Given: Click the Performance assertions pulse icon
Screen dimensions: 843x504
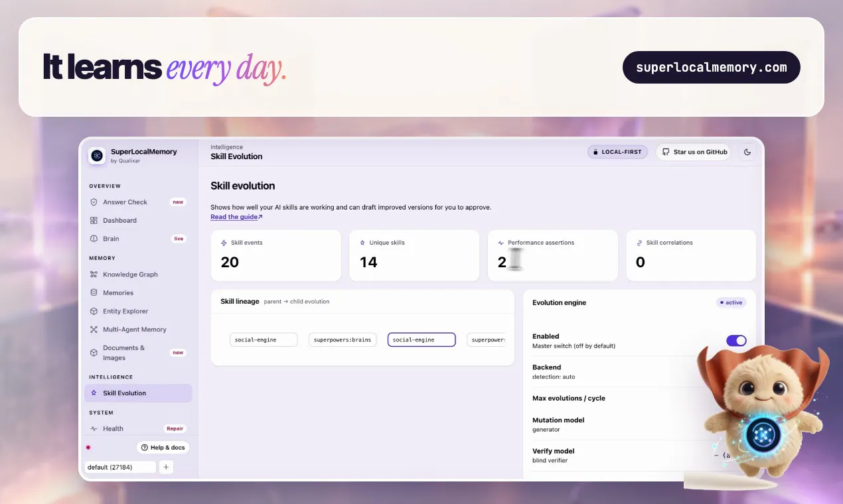Looking at the screenshot, I should [x=501, y=243].
